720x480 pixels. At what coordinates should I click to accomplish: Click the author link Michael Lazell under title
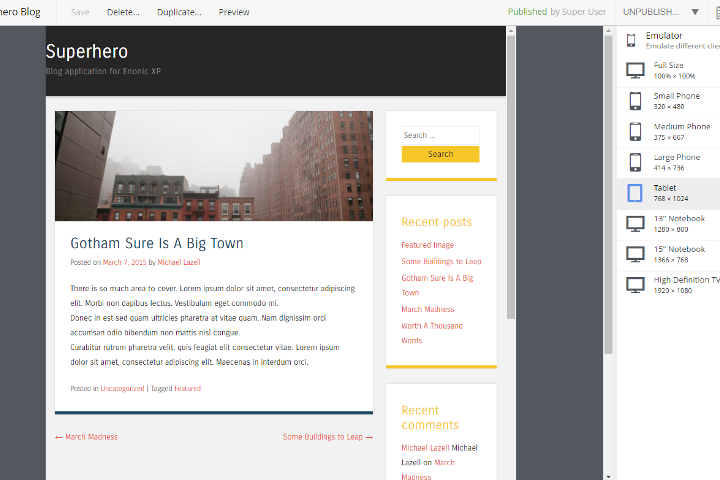pyautogui.click(x=179, y=262)
